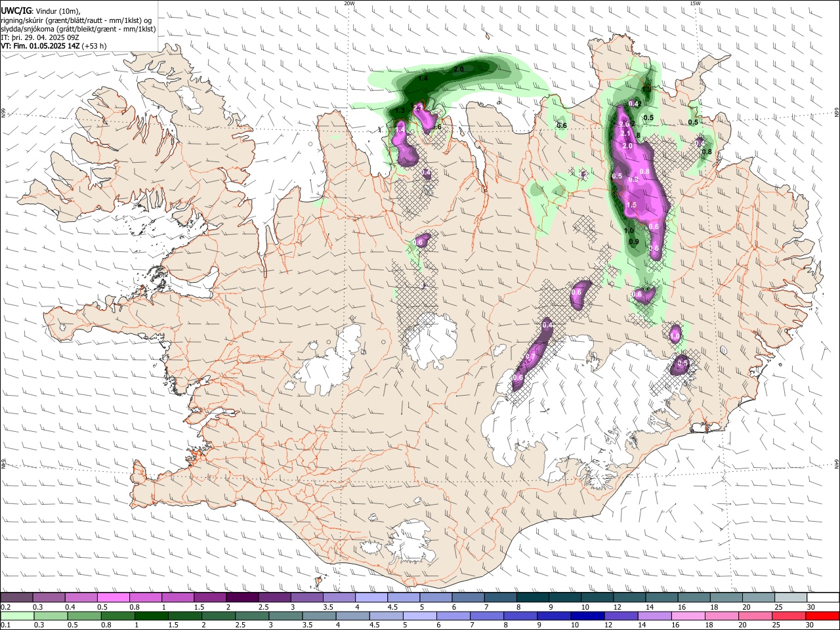
Task: Select the dark teal swatch at 8, upper legend
Action: (x=533, y=597)
